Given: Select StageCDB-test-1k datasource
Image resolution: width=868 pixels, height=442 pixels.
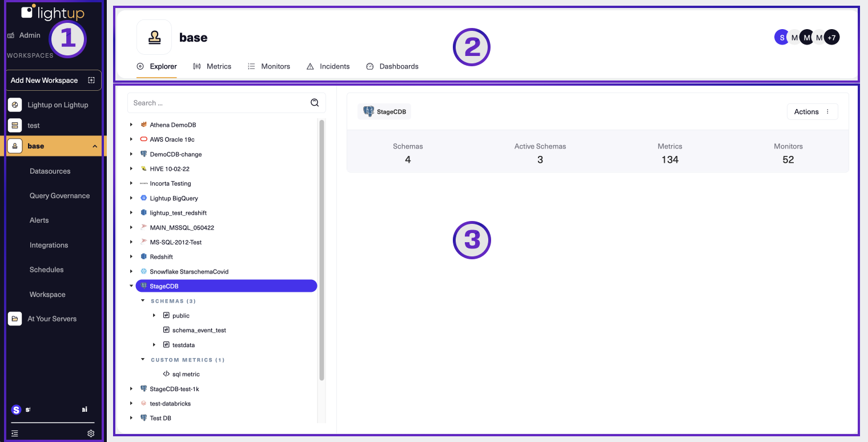Looking at the screenshot, I should 174,389.
